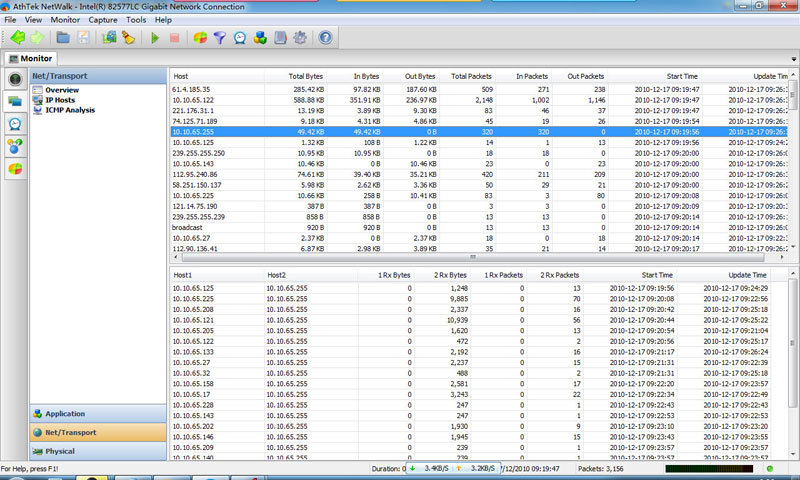This screenshot has width=800, height=480.
Task: Click the gear settings toolbar icon
Action: (300, 38)
